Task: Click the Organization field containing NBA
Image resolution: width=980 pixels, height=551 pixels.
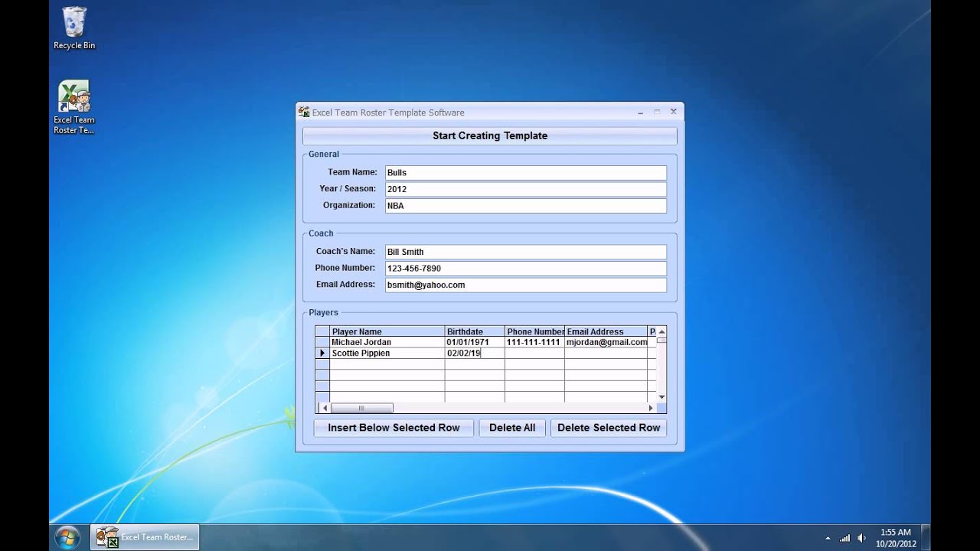Action: (525, 206)
